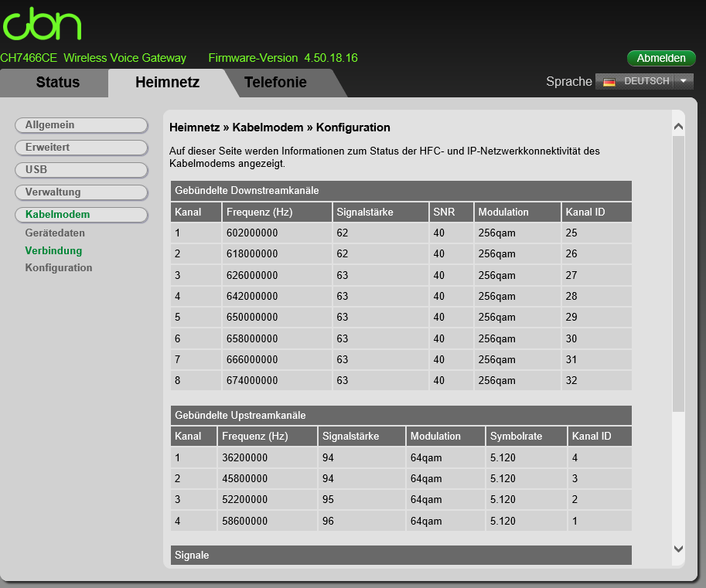Click downstream frequency 642000000
706x588 pixels.
(252, 296)
